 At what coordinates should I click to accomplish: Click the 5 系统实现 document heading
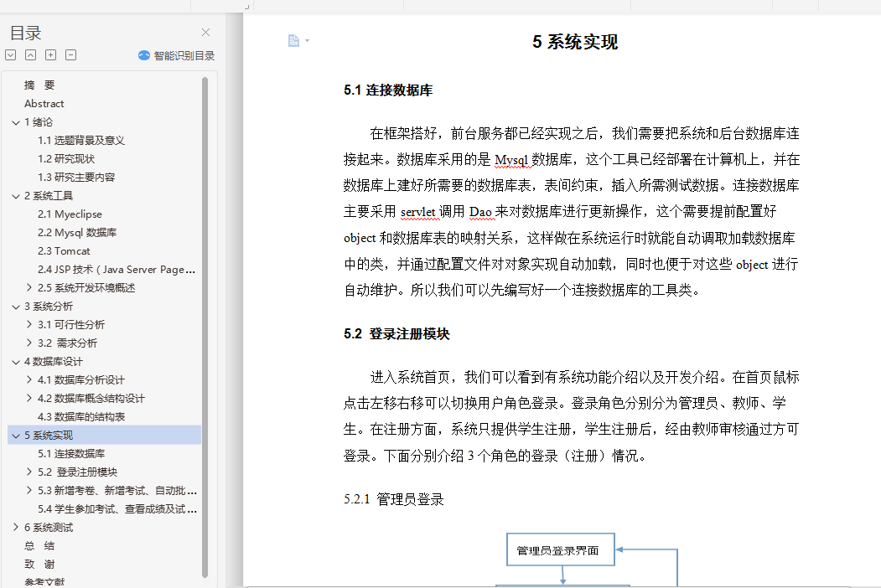click(x=575, y=42)
